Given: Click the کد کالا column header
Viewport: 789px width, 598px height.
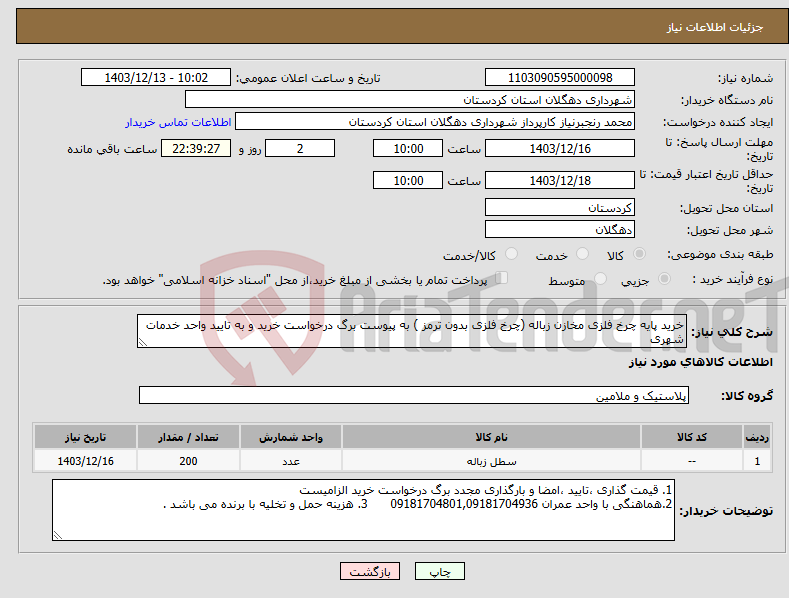Looking at the screenshot, I should pyautogui.click(x=692, y=437).
